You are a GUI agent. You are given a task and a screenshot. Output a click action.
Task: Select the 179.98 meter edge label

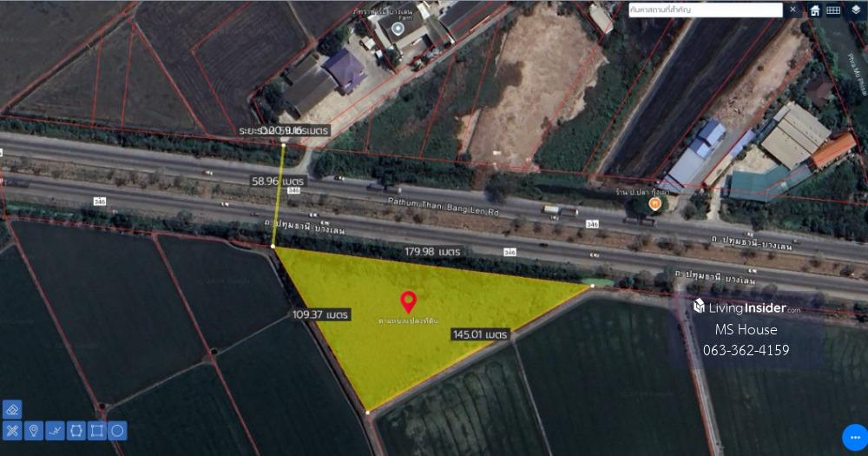(432, 252)
